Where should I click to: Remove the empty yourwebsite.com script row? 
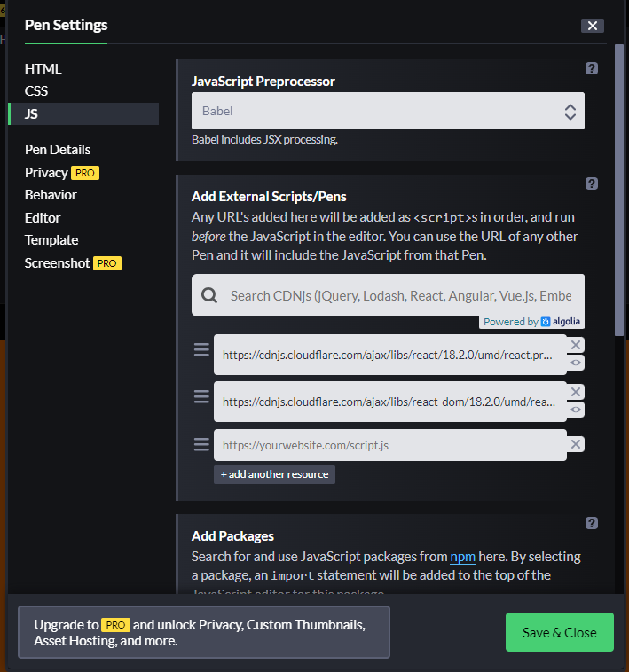pyautogui.click(x=576, y=444)
